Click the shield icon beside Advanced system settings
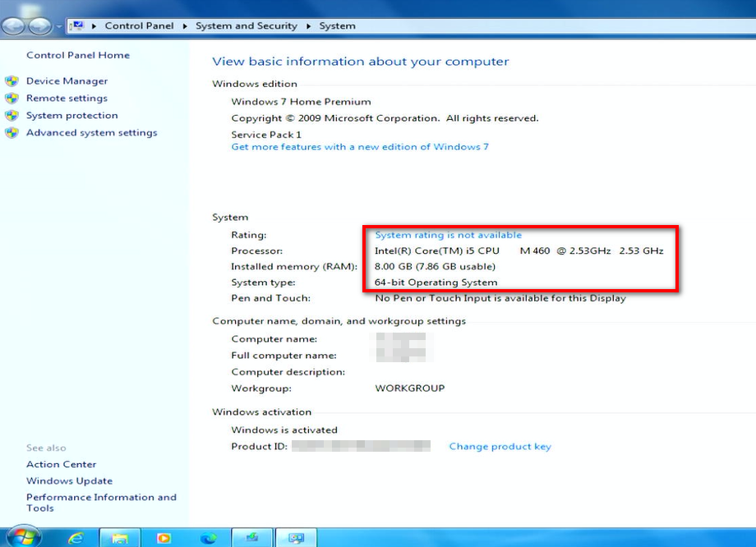The height and width of the screenshot is (547, 756). coord(12,132)
